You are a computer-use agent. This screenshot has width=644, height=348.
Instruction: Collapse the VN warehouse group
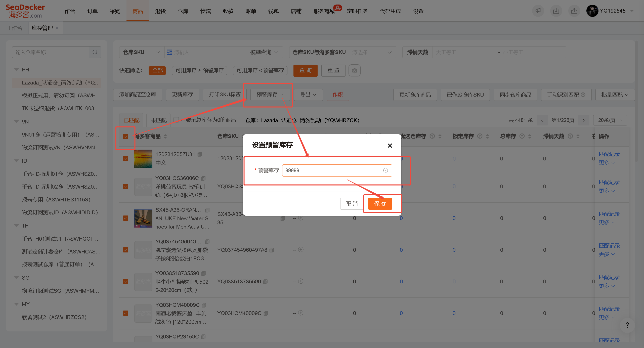point(17,122)
